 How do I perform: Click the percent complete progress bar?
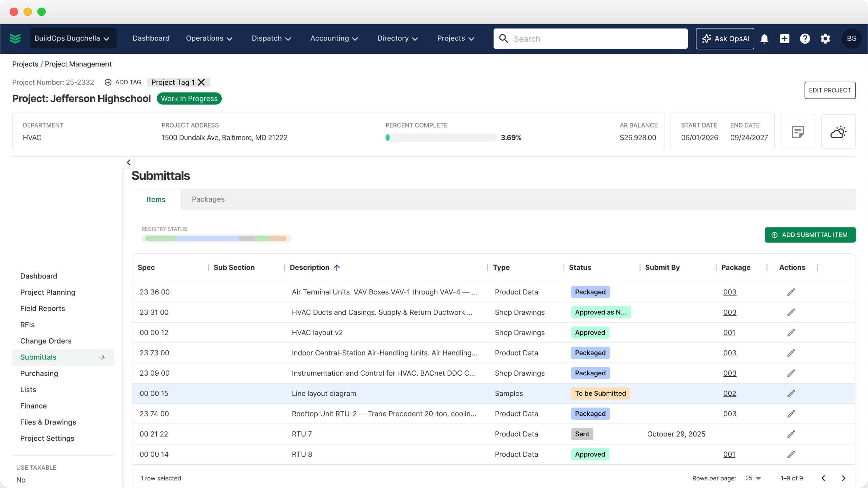pos(441,138)
